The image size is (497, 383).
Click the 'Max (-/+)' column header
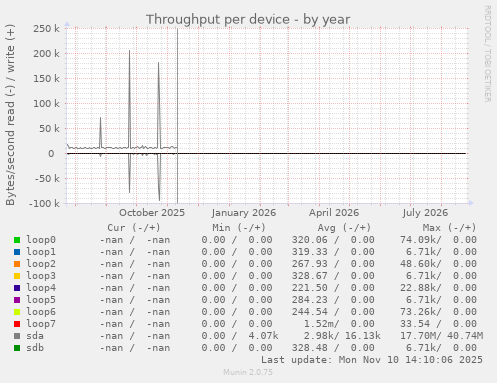[x=450, y=228]
